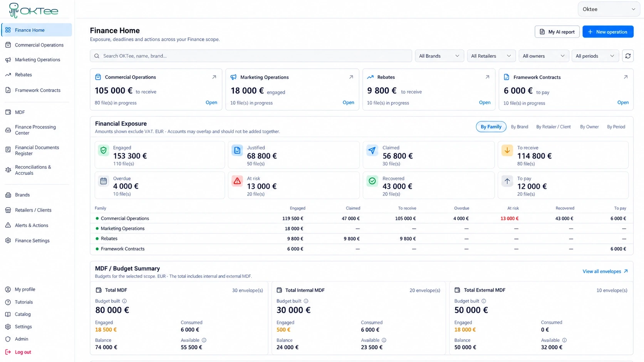The image size is (644, 362).
Task: Click the red 13 000 € At risk value
Action: [x=509, y=219]
